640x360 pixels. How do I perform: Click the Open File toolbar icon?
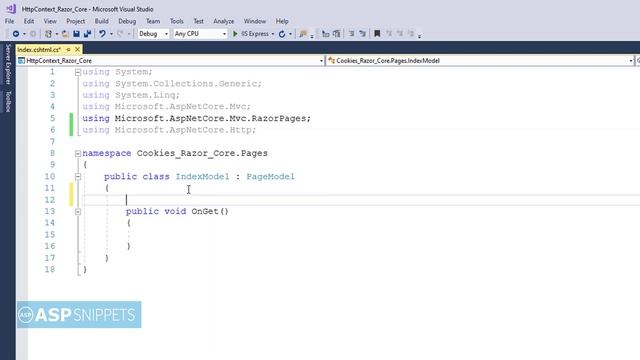(65, 34)
